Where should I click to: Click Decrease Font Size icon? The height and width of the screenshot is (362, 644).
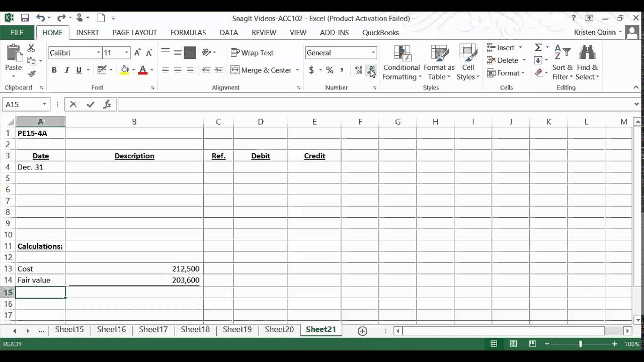pos(149,53)
